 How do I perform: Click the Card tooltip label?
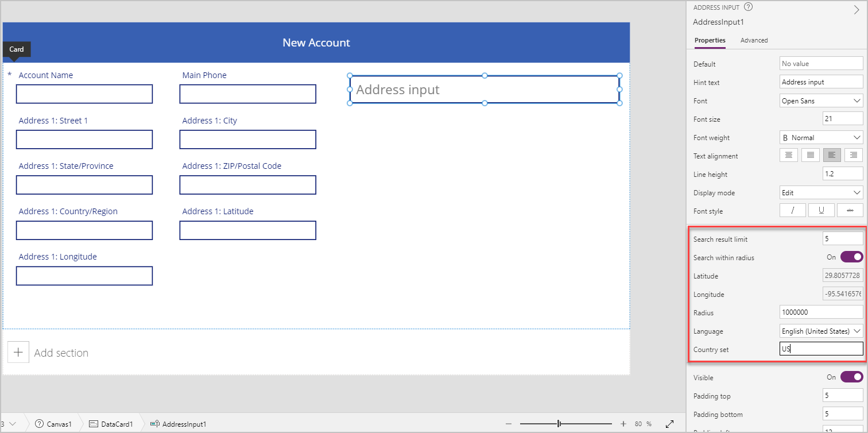coord(17,49)
